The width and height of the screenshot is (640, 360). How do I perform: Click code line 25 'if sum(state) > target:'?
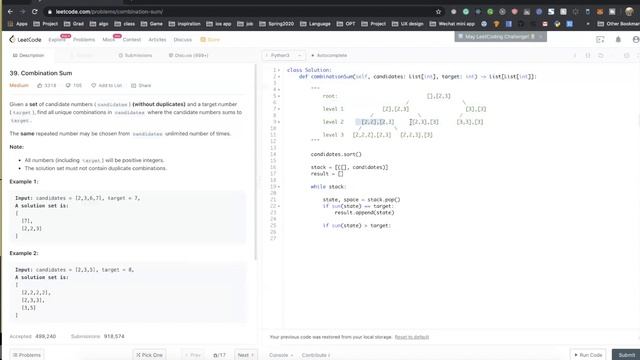click(357, 225)
